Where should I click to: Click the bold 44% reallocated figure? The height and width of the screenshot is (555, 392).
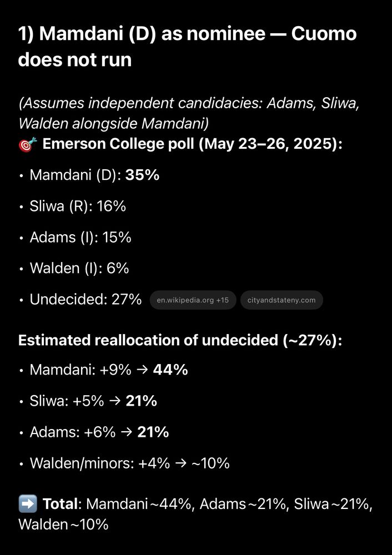(x=170, y=370)
